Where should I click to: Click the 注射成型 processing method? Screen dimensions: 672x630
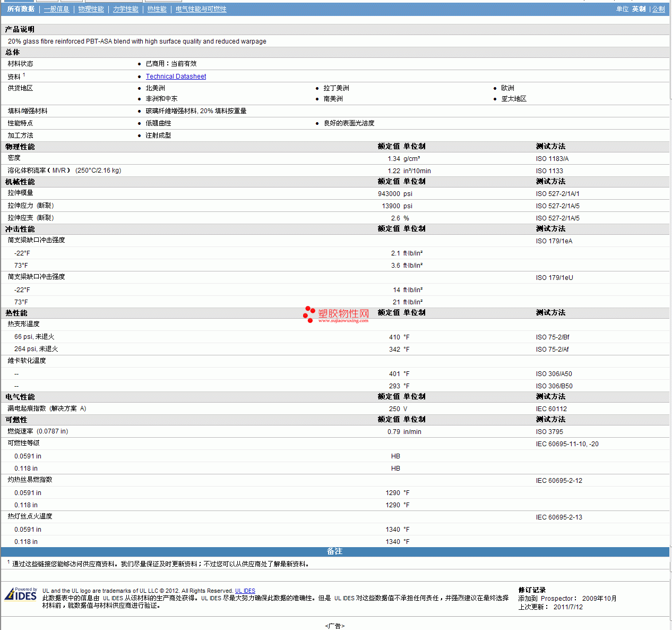click(x=159, y=135)
